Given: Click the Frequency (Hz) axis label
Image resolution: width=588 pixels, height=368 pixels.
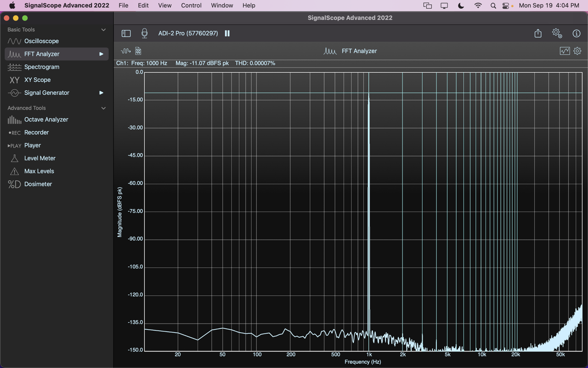Looking at the screenshot, I should click(363, 362).
